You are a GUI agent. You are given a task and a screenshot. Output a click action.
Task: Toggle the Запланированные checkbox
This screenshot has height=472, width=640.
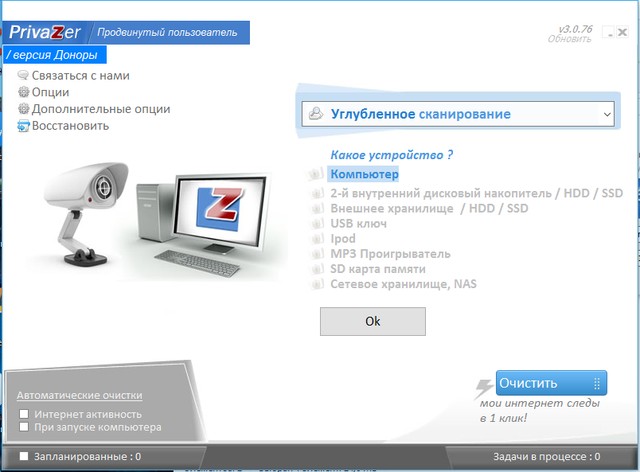click(25, 456)
